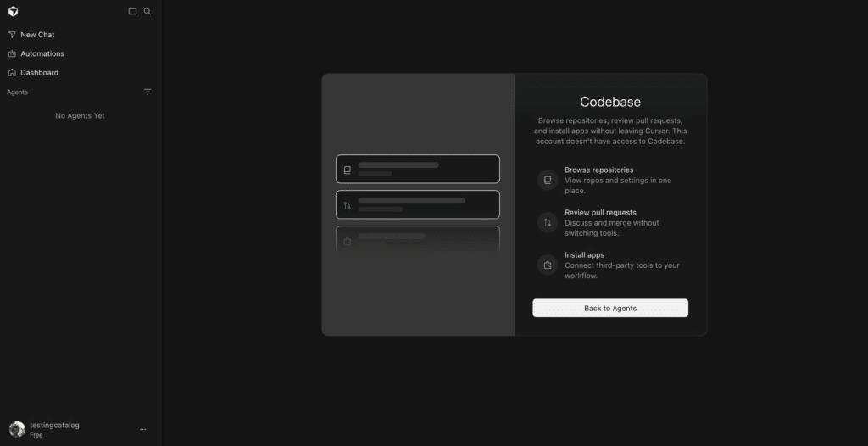The width and height of the screenshot is (868, 446).
Task: Click the Agents section label
Action: [17, 92]
